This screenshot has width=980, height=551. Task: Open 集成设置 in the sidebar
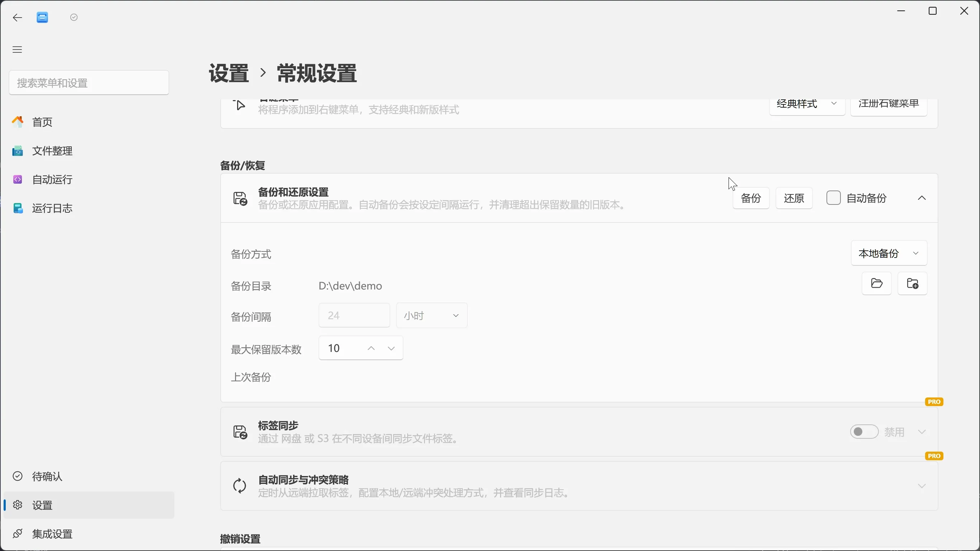89,534
